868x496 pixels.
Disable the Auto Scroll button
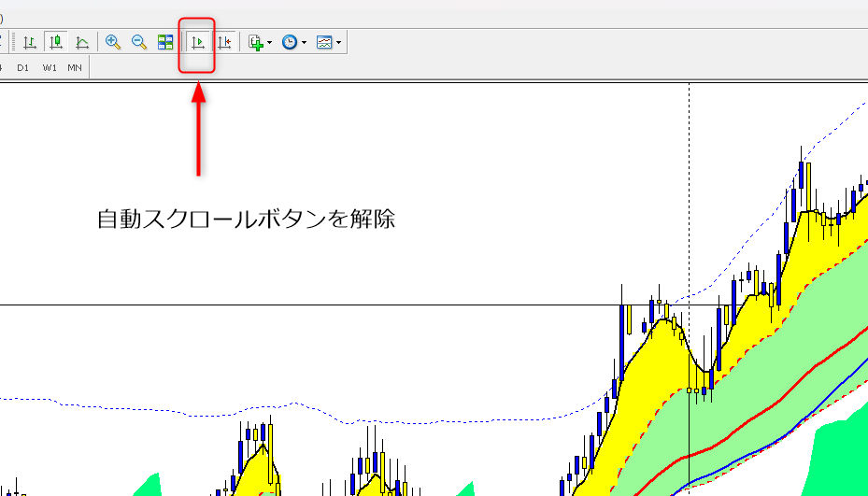[198, 42]
